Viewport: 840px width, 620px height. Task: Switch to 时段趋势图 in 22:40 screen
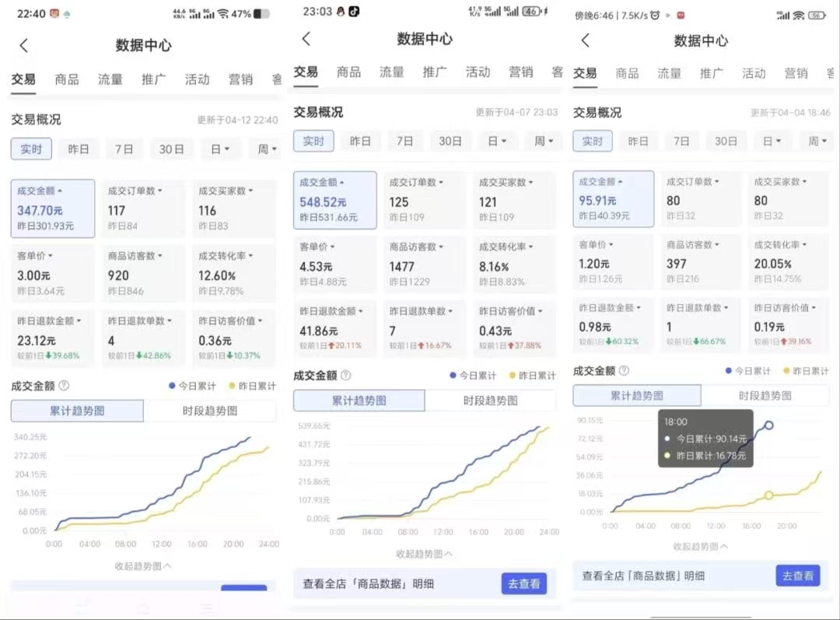click(x=210, y=411)
